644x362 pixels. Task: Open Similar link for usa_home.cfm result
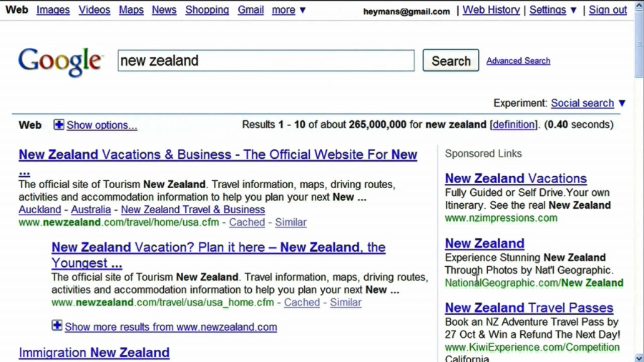pyautogui.click(x=346, y=303)
